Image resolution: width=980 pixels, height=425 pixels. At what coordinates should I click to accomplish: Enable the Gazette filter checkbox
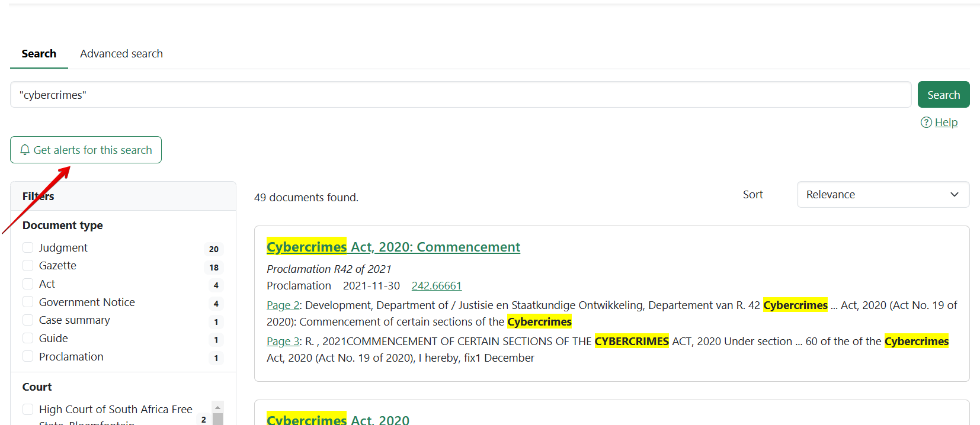pos(28,265)
